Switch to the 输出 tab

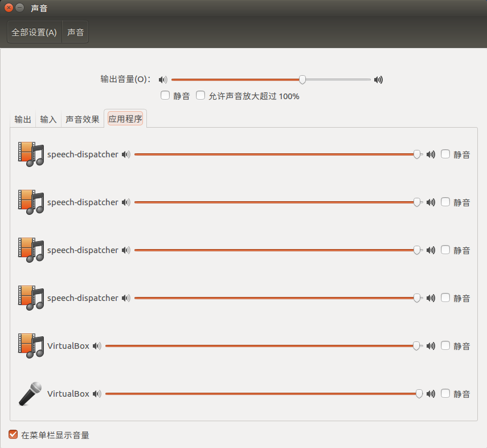(23, 119)
